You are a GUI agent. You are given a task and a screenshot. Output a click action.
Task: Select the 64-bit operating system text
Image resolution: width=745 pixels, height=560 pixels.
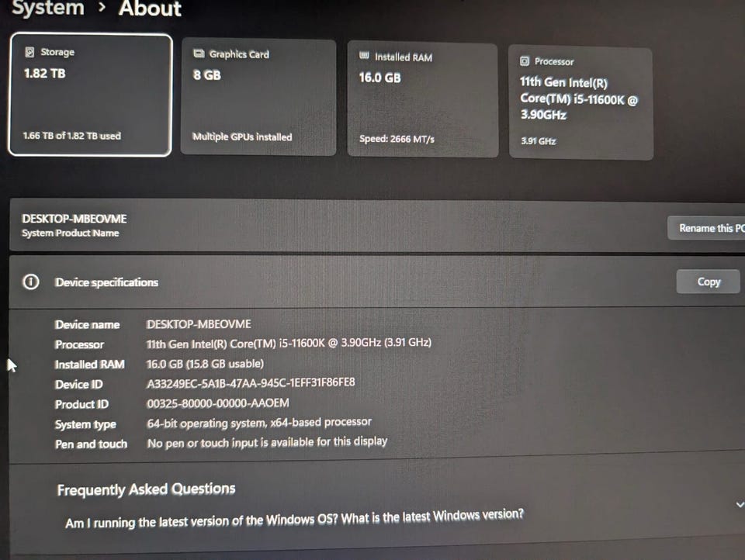click(x=259, y=422)
